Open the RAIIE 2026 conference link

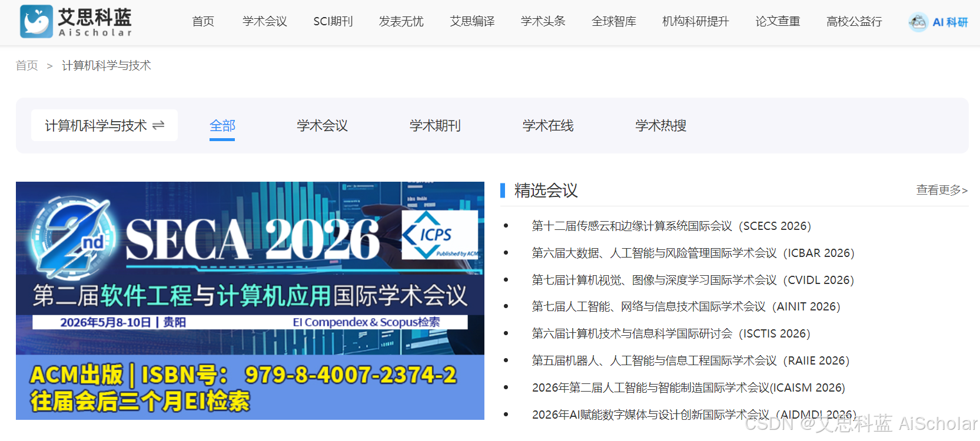(x=691, y=360)
